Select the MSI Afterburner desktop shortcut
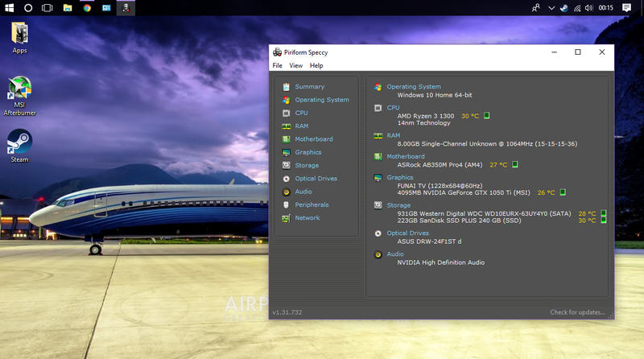This screenshot has height=359, width=644. (x=19, y=96)
